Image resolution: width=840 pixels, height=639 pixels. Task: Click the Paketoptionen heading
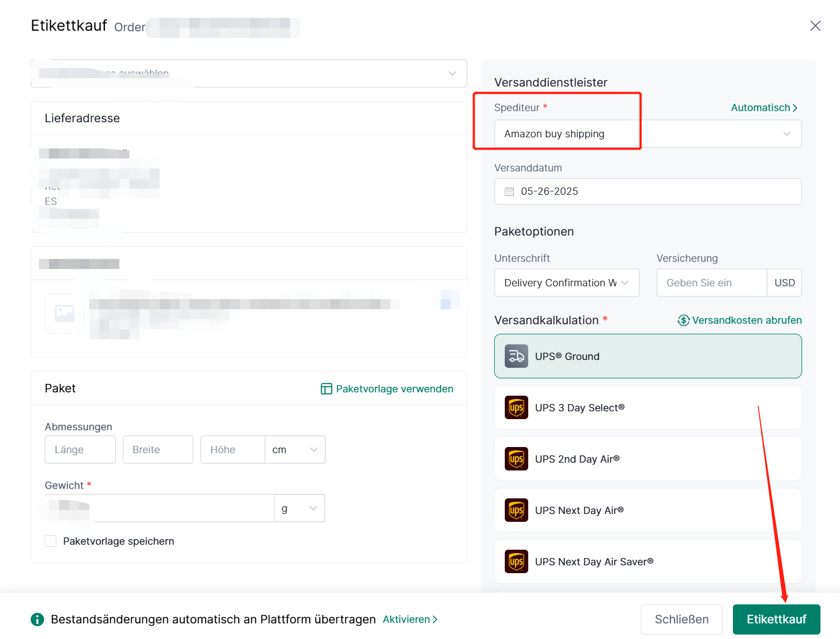(x=534, y=232)
